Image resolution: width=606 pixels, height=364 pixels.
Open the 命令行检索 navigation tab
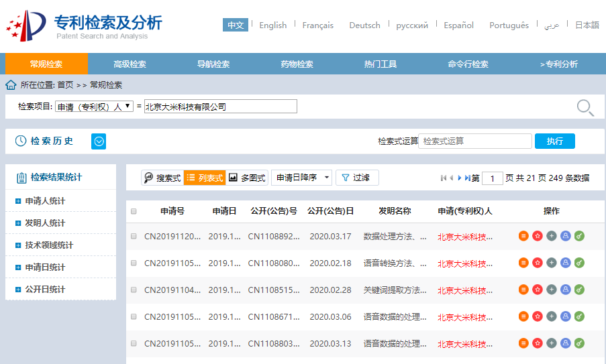(x=468, y=64)
